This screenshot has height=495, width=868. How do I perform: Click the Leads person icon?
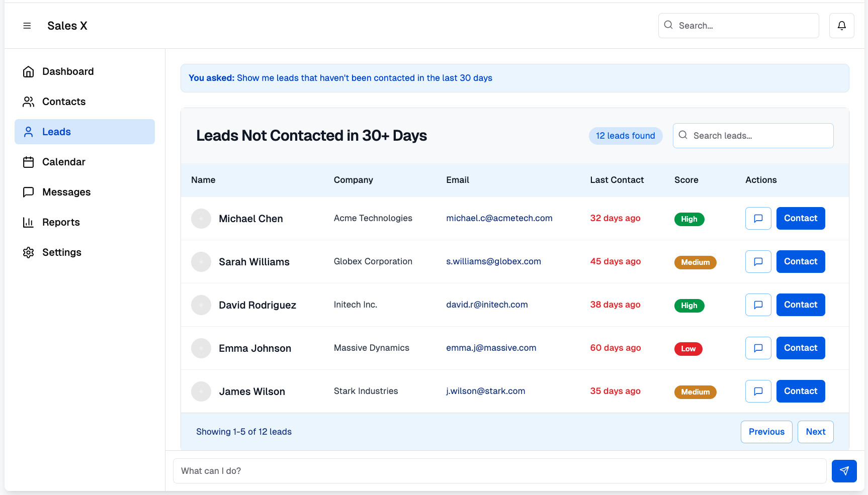click(x=29, y=132)
